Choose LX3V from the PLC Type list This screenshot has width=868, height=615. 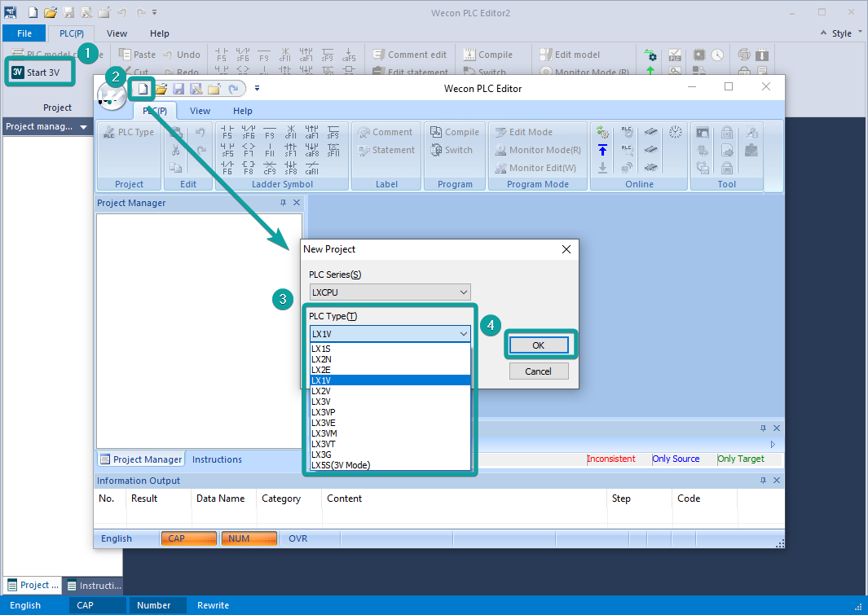(x=321, y=402)
